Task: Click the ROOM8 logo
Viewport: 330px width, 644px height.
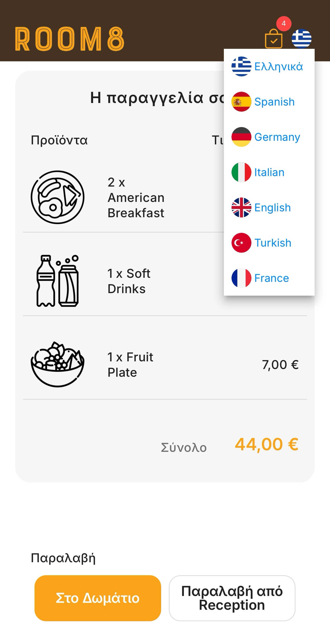Action: [x=70, y=39]
